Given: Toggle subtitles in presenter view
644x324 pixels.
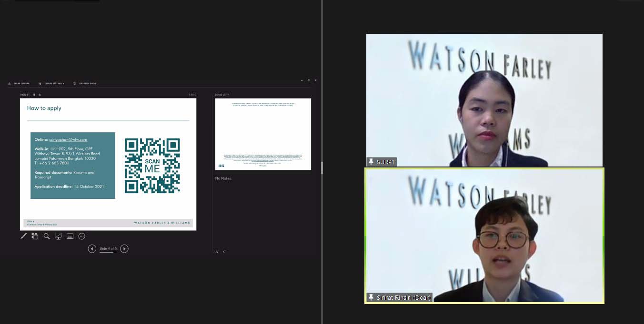Looking at the screenshot, I should click(70, 236).
